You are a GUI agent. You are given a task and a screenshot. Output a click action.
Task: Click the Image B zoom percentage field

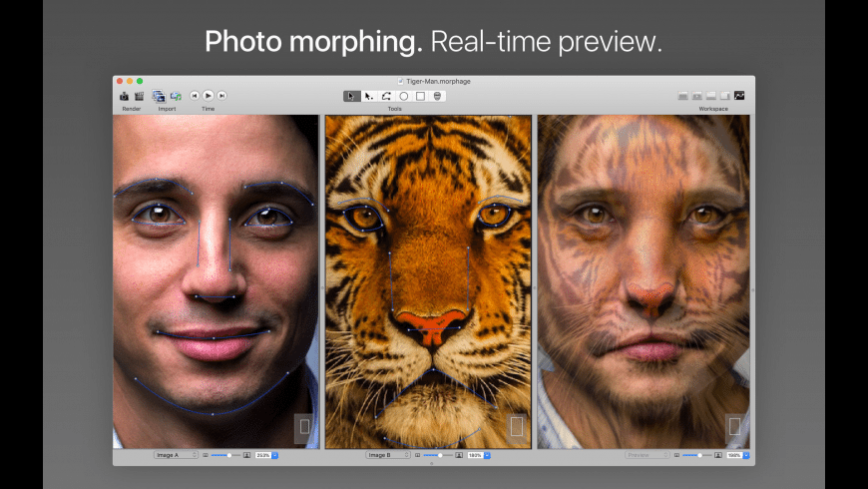(x=474, y=455)
